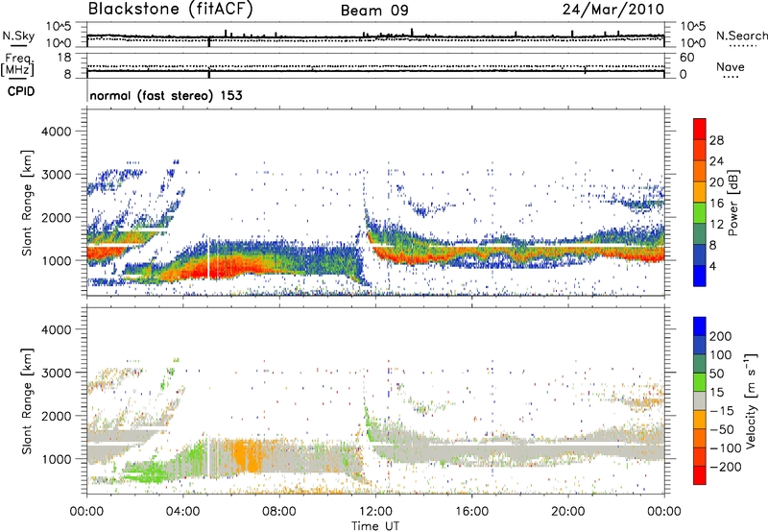Image resolution: width=768 pixels, height=532 pixels.
Task: Click the Velocity colorbar red bottom segment
Action: (700, 475)
